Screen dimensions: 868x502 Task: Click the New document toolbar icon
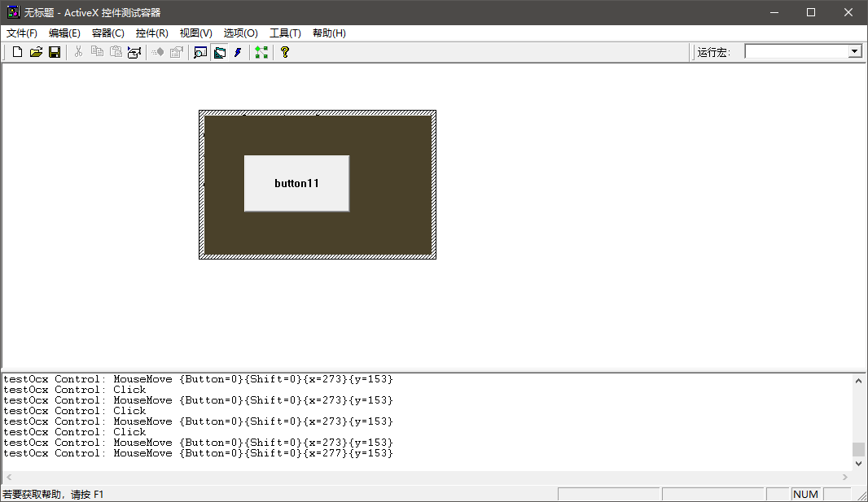click(17, 52)
